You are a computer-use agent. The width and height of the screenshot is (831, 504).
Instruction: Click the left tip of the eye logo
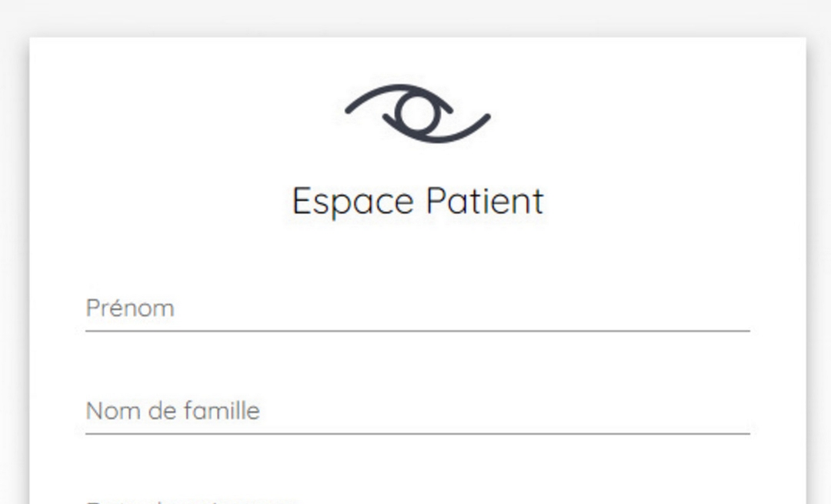352,108
